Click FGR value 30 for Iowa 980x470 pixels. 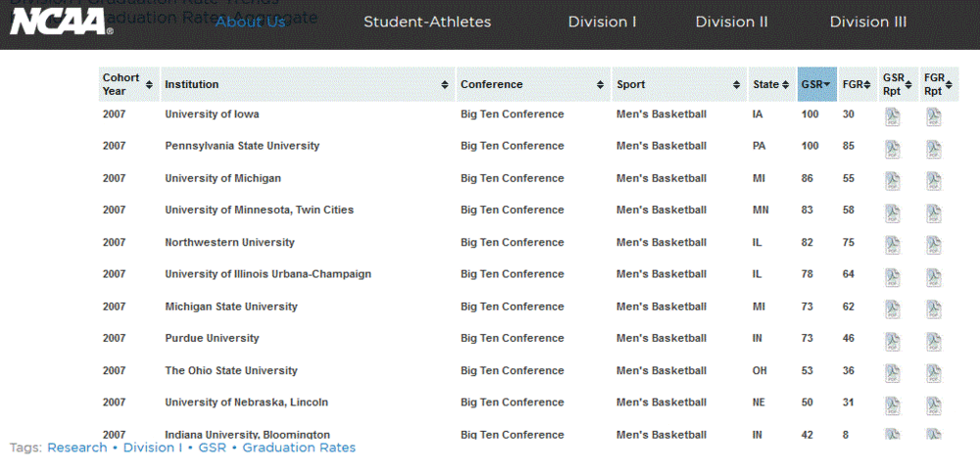848,115
